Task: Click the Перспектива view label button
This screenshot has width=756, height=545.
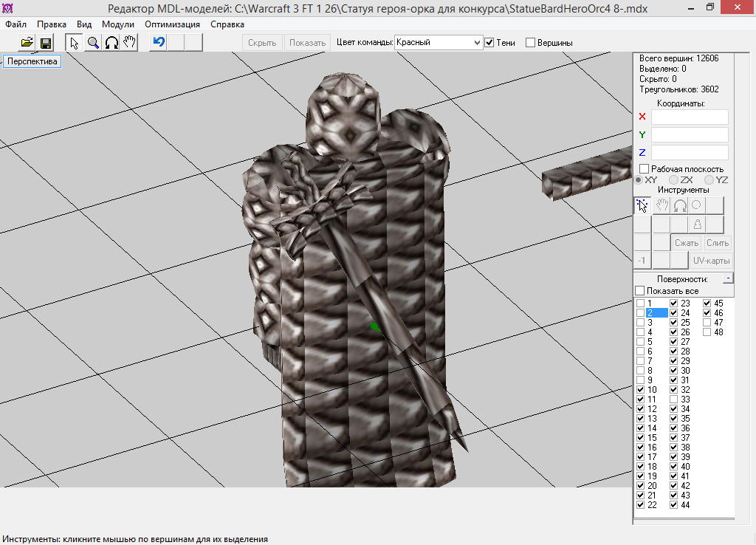Action: click(32, 61)
